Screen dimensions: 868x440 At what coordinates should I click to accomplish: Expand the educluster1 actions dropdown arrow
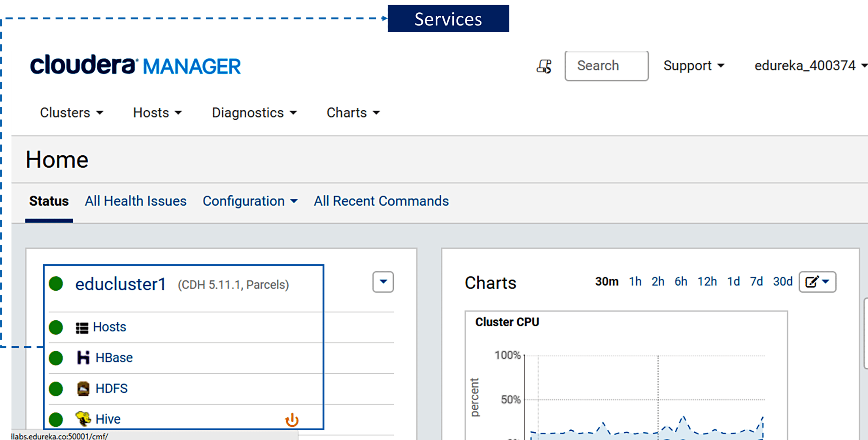(x=383, y=282)
